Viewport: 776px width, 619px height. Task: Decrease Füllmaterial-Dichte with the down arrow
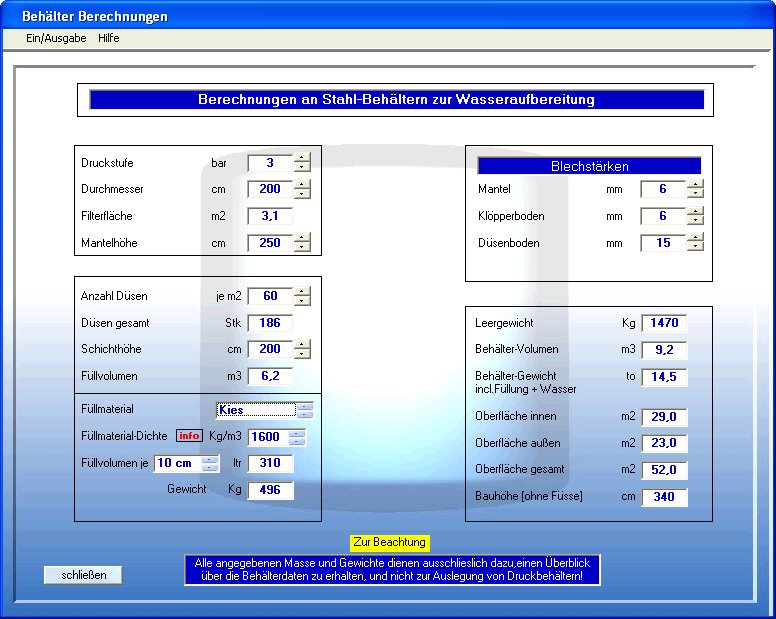[x=297, y=441]
